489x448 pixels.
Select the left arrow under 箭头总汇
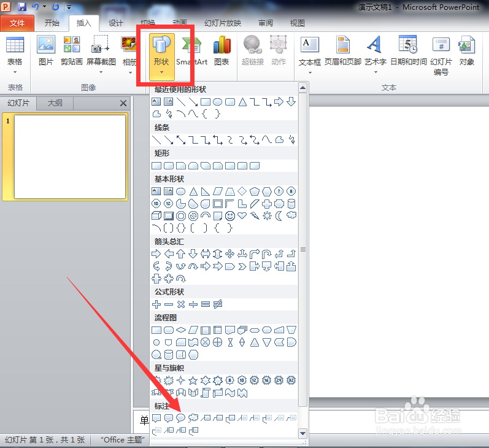tap(169, 254)
